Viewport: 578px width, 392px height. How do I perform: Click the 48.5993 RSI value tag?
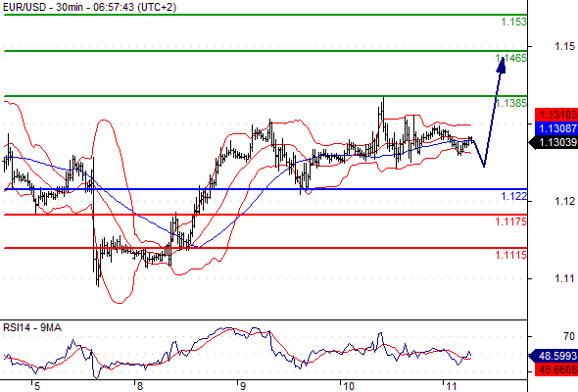point(554,356)
